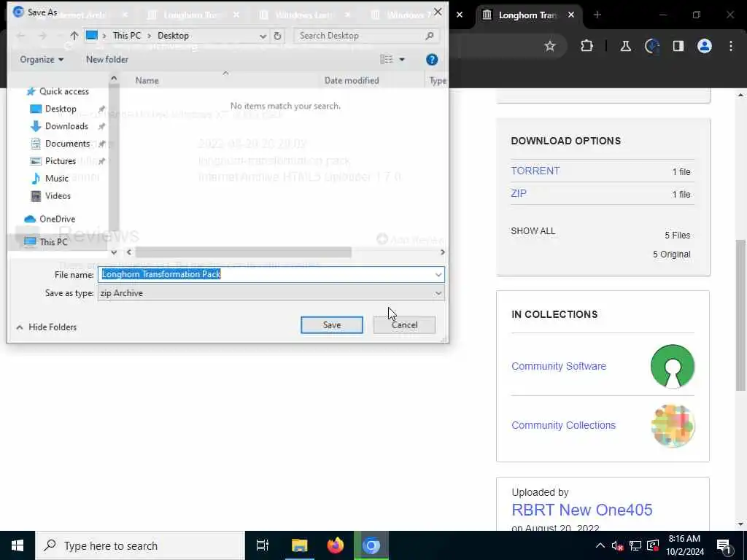Click the Chrome Labs flask icon

(625, 46)
